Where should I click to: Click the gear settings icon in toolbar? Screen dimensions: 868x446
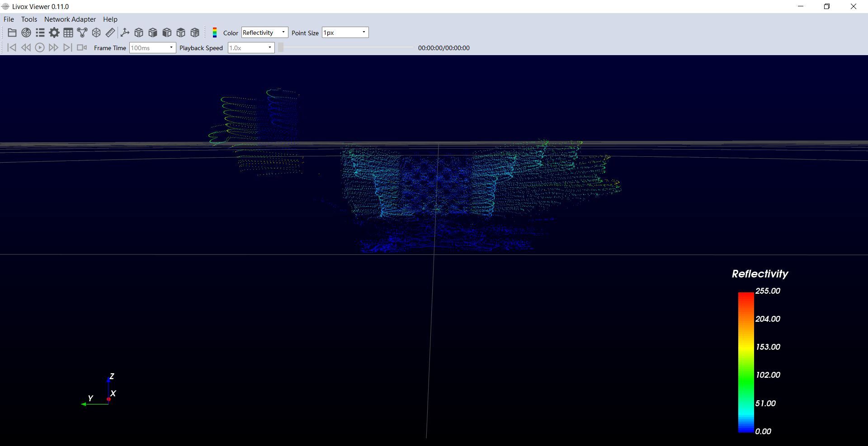click(x=54, y=33)
